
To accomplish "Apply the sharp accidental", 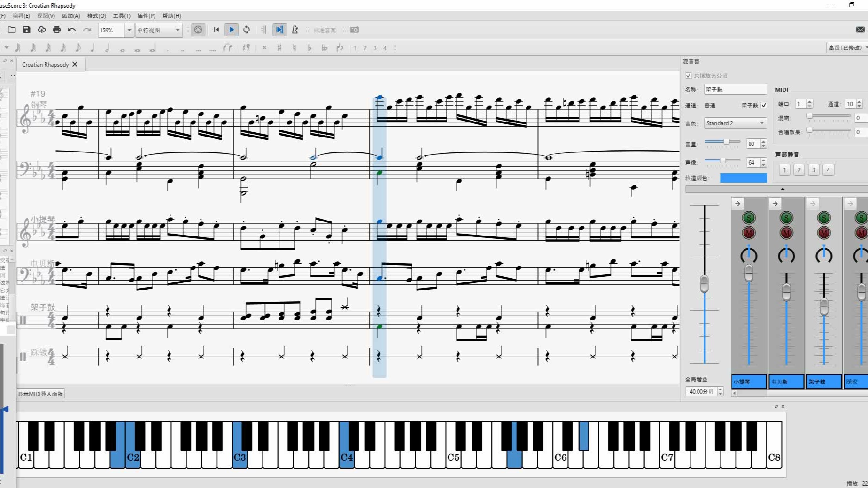I will point(279,47).
